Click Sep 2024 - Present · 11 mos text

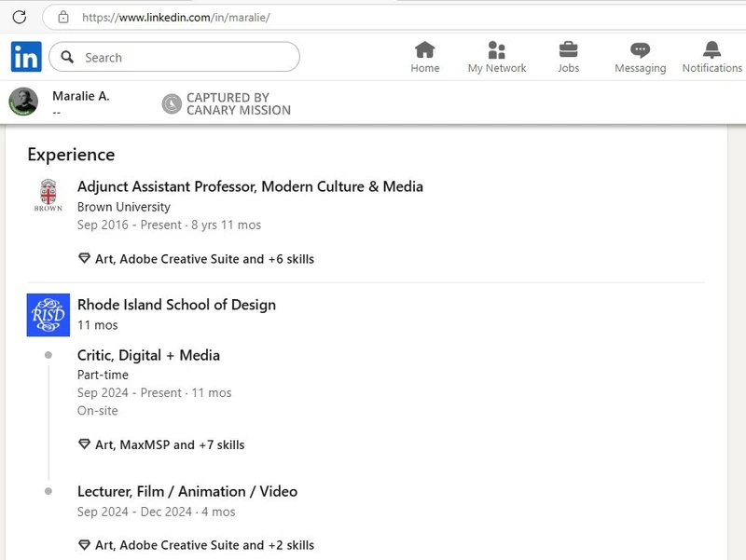pos(155,392)
